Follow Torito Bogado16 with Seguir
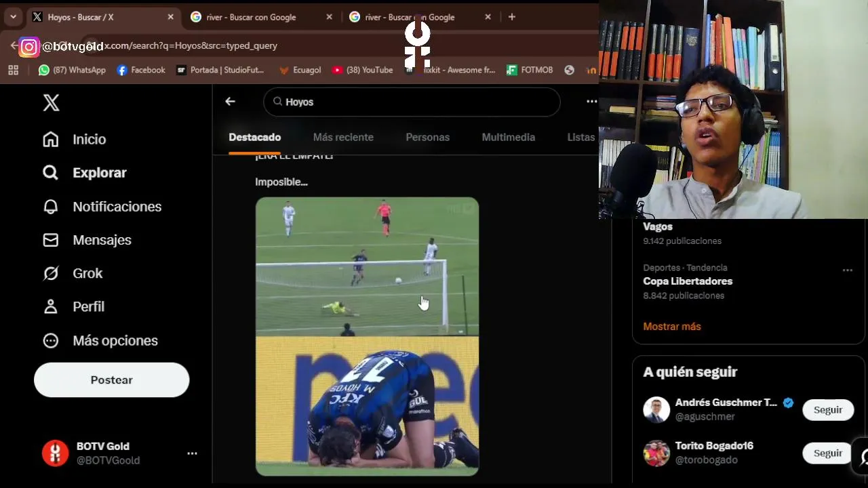Screen dimensions: 868x488 [x=828, y=453]
